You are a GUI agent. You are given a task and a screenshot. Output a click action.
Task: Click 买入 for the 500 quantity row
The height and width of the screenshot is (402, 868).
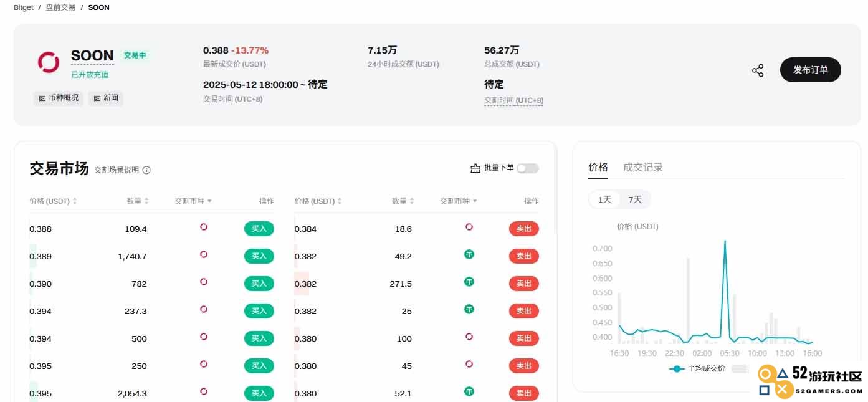tap(259, 338)
